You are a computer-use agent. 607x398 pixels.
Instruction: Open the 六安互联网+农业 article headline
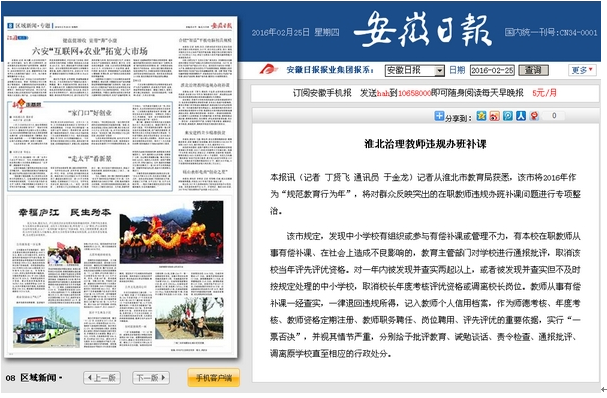[x=90, y=51]
